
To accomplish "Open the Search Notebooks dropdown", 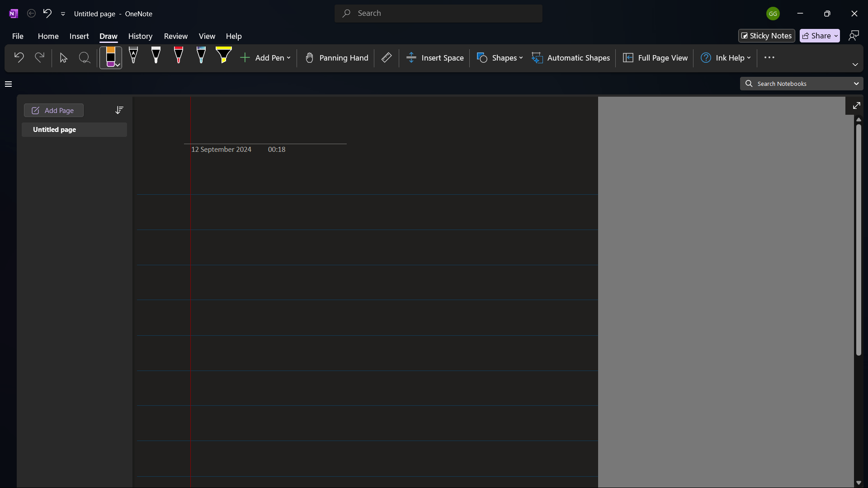I will [856, 84].
